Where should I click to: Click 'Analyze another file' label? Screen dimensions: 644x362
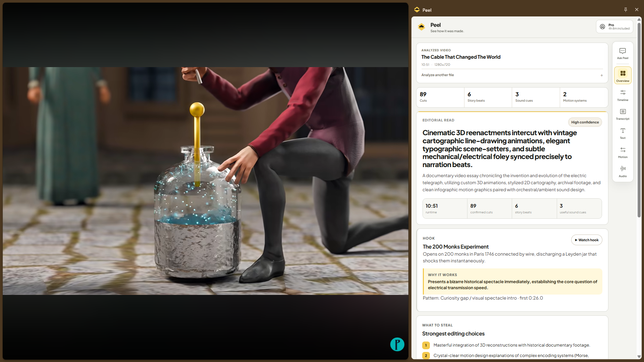[437, 75]
